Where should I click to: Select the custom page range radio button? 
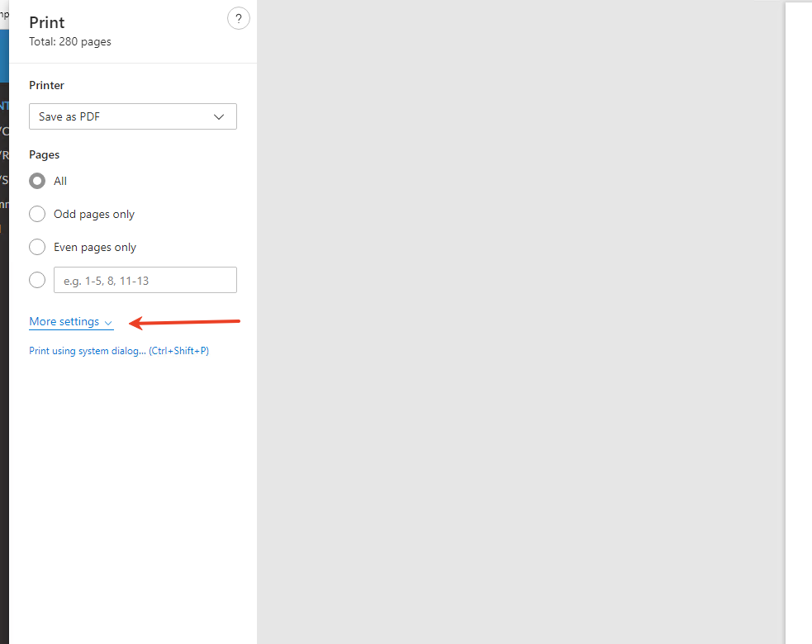[37, 280]
